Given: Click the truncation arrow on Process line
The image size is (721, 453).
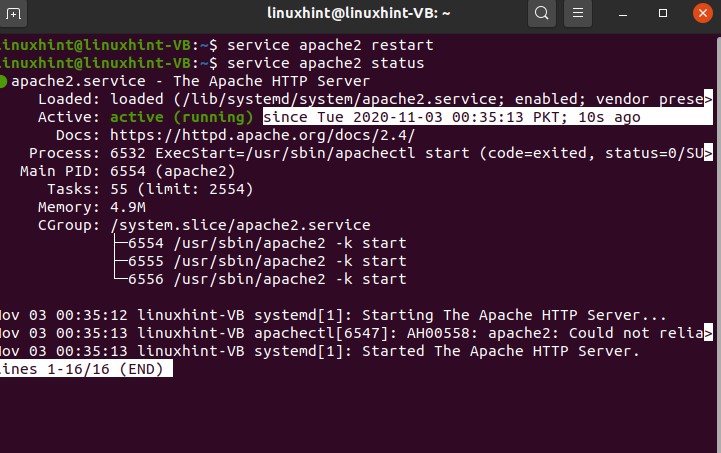Looking at the screenshot, I should pos(708,153).
